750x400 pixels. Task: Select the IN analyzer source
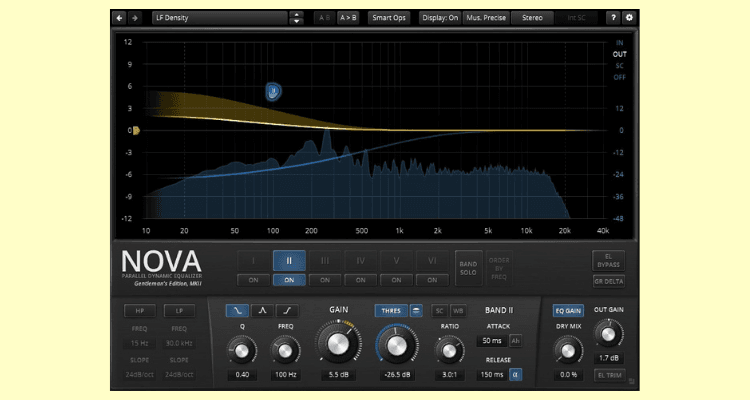[x=619, y=43]
